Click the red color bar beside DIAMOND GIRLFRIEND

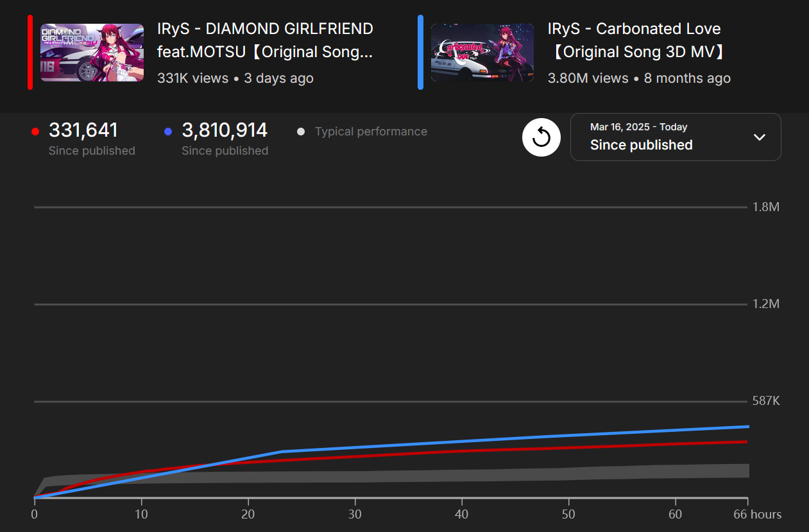tap(30, 53)
